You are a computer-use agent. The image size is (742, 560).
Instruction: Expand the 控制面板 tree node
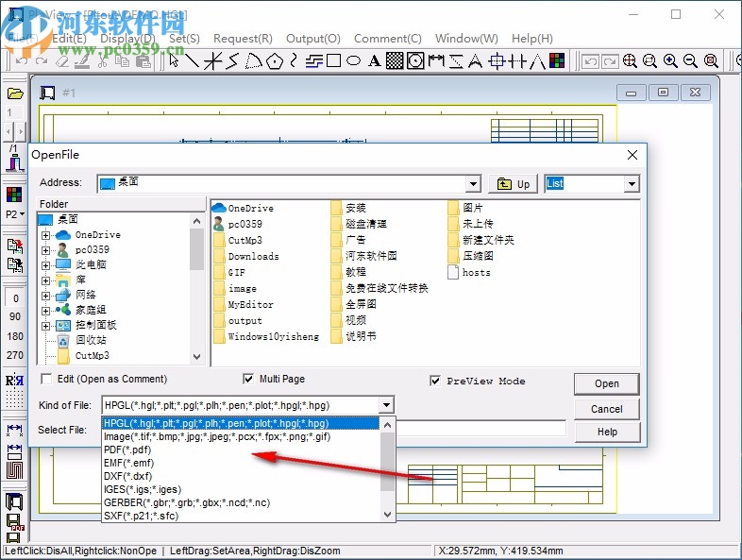45,326
